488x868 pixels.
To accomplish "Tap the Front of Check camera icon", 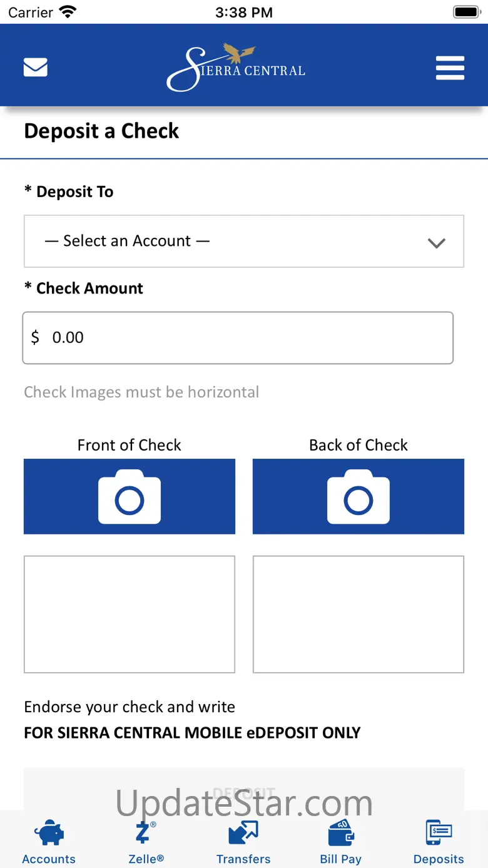I will click(x=130, y=497).
